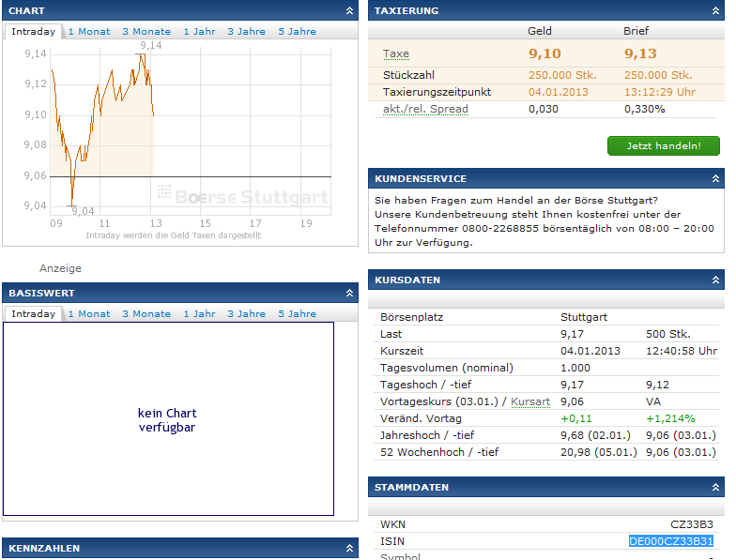Viewport: 736px width, 560px height.
Task: Click the Brief price 9,13
Action: (x=640, y=53)
